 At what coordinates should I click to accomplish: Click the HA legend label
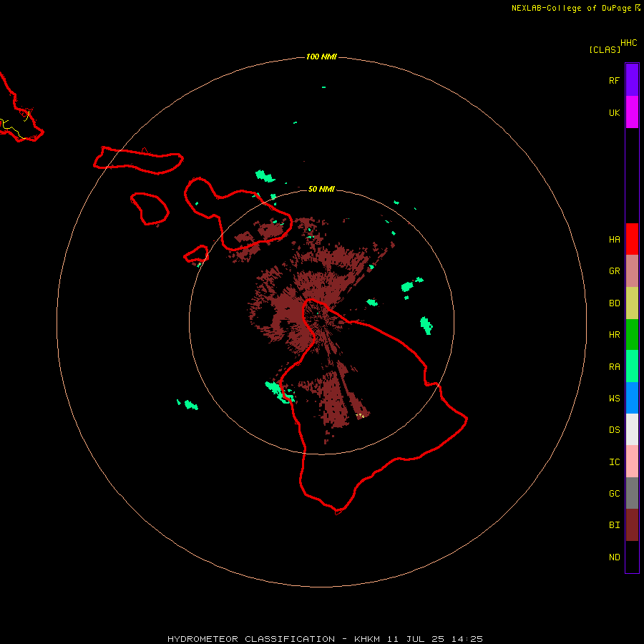click(x=614, y=240)
